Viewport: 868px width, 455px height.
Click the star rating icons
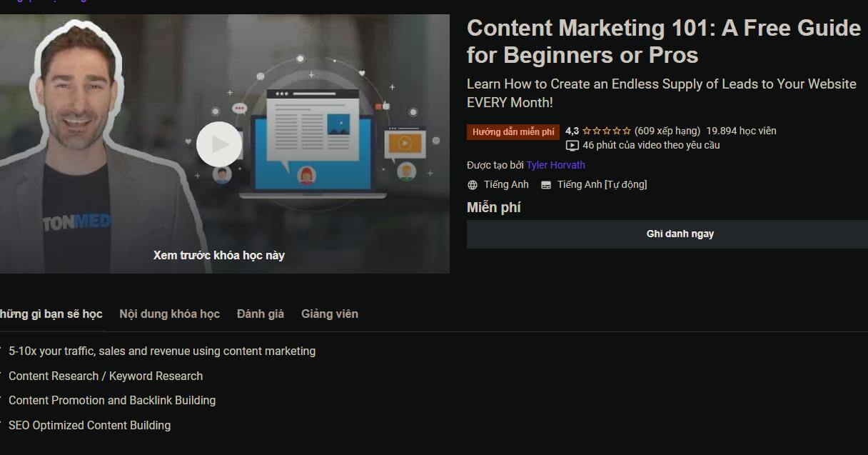(x=607, y=131)
